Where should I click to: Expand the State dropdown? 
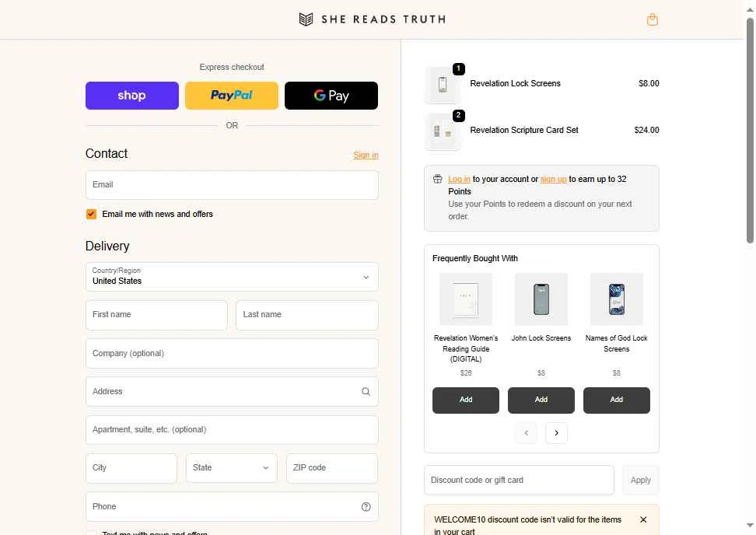click(x=232, y=468)
